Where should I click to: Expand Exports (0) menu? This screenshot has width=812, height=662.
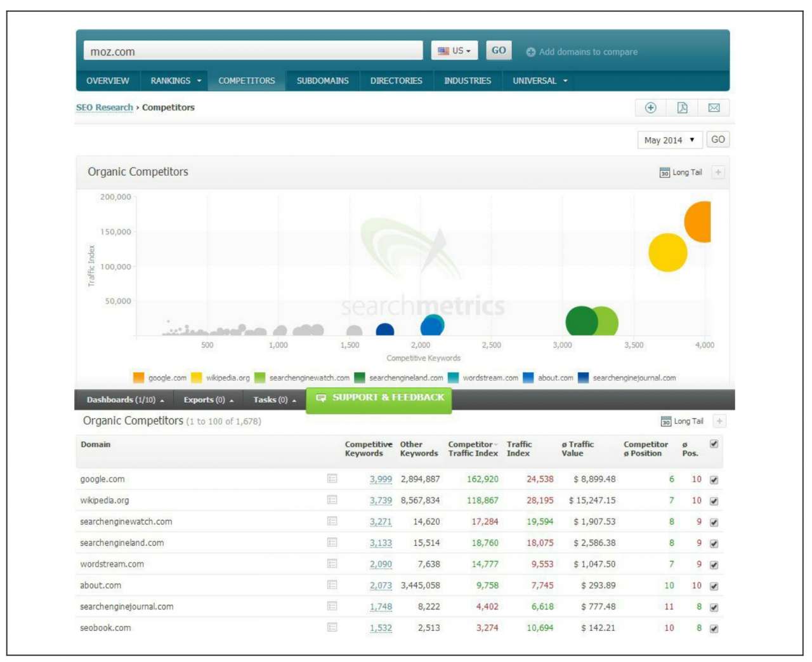[209, 400]
